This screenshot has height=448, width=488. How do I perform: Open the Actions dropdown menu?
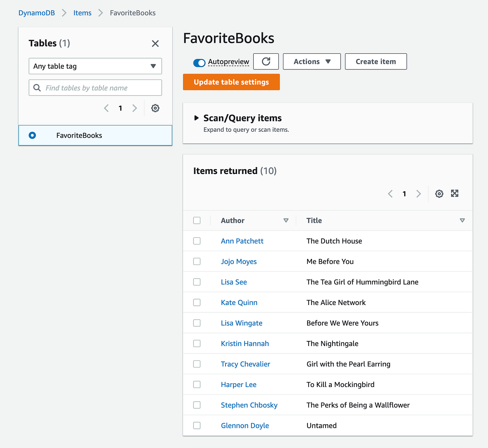click(x=312, y=62)
